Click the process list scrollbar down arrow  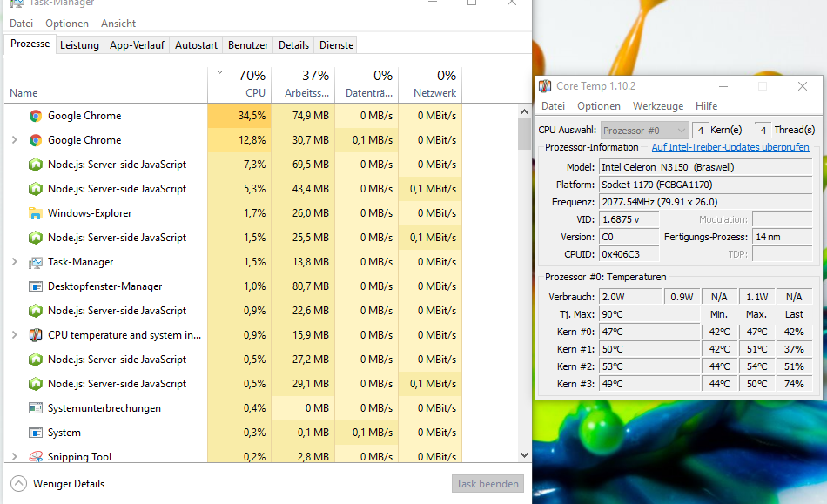click(x=524, y=455)
